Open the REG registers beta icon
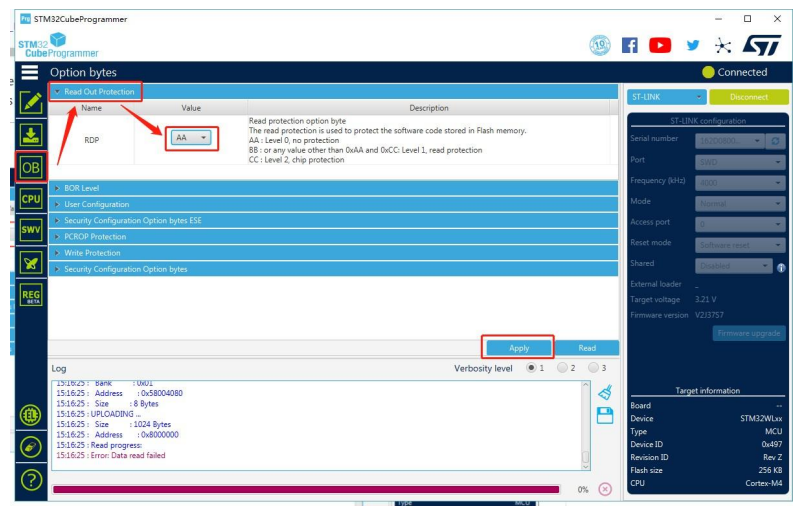 coord(30,294)
